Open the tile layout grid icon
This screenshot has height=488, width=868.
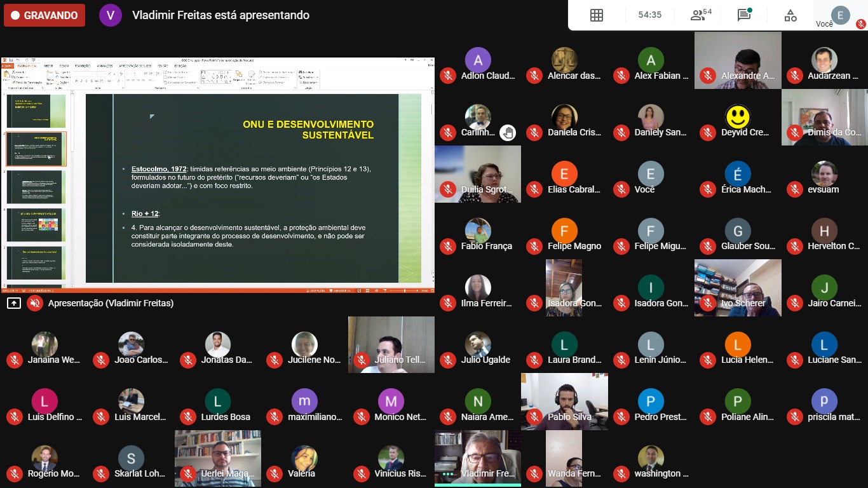pyautogui.click(x=596, y=15)
